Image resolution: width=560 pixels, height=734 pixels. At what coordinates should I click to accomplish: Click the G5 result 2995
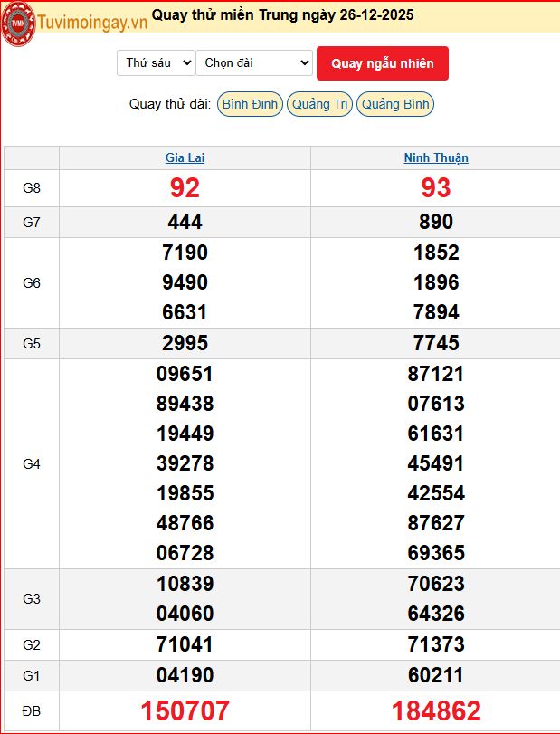point(185,343)
